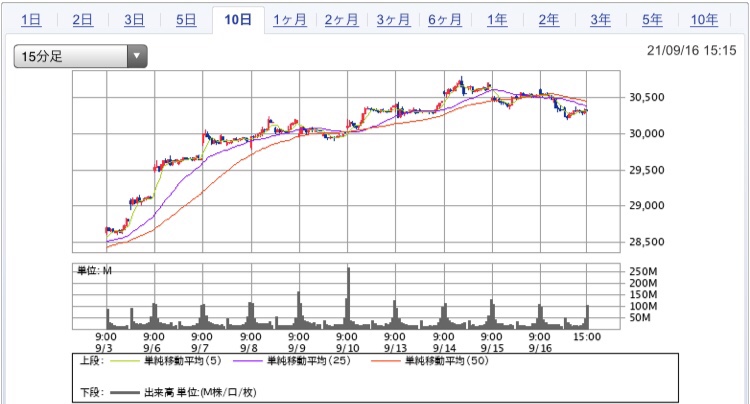Click the 9/15 date axis label
750x404 pixels.
point(492,348)
